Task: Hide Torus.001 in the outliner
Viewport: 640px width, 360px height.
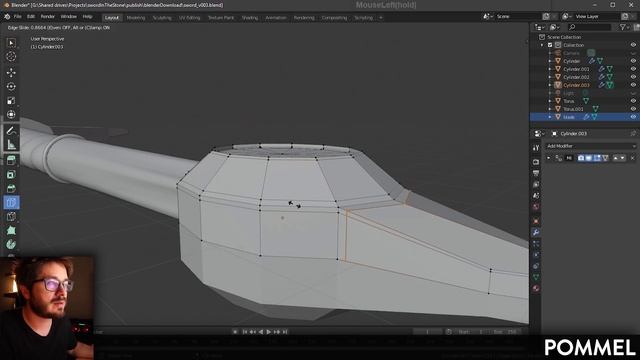Action: (633, 109)
